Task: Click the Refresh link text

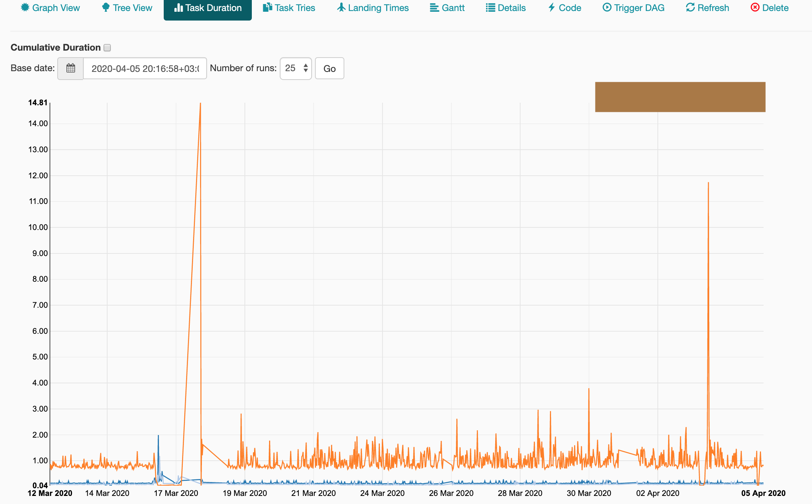Action: click(x=713, y=8)
